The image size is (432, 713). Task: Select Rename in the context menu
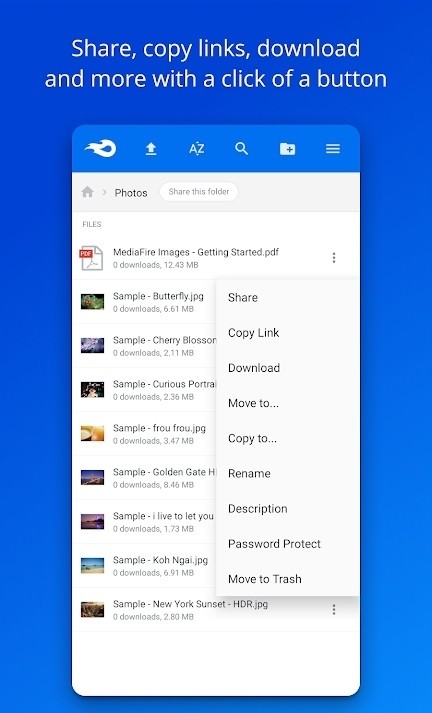(x=249, y=473)
